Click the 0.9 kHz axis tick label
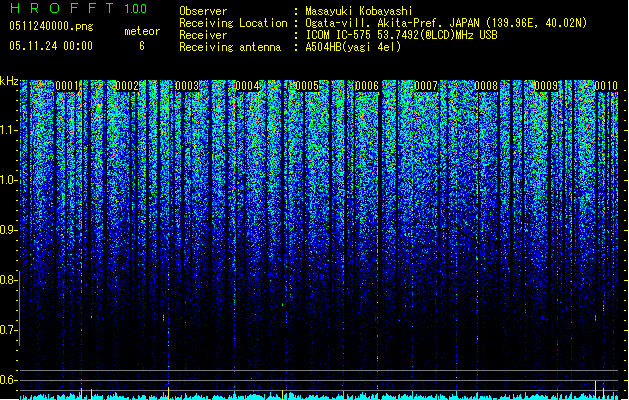Image resolution: width=629 pixels, height=400 pixels. tap(8, 230)
